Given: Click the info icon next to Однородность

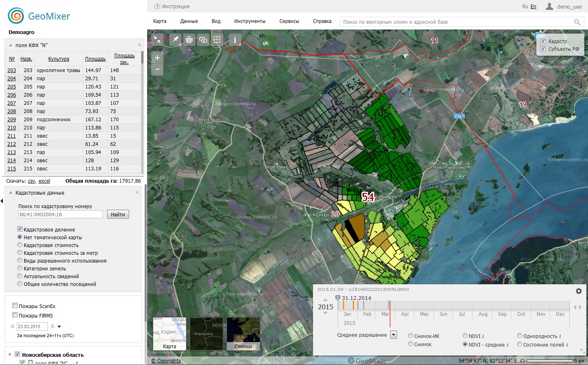Looking at the screenshot, I should [x=560, y=336].
